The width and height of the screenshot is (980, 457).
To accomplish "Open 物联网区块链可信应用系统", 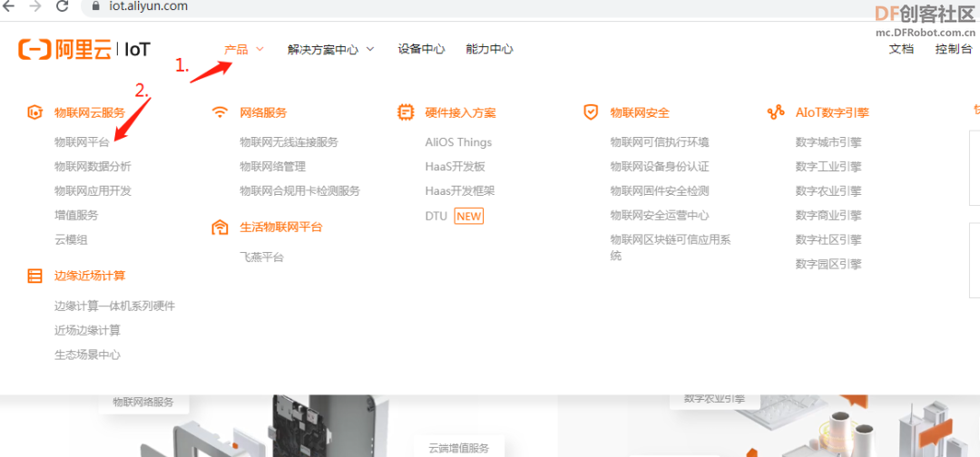I will click(x=671, y=248).
